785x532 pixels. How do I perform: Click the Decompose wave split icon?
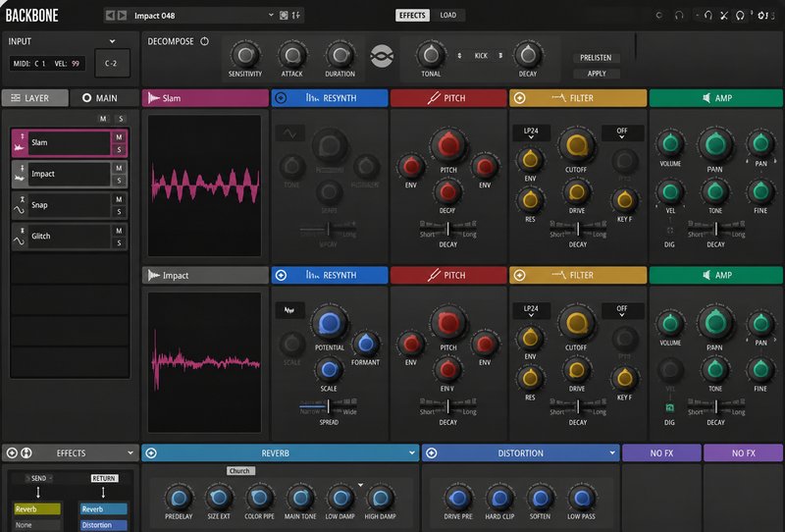(382, 56)
